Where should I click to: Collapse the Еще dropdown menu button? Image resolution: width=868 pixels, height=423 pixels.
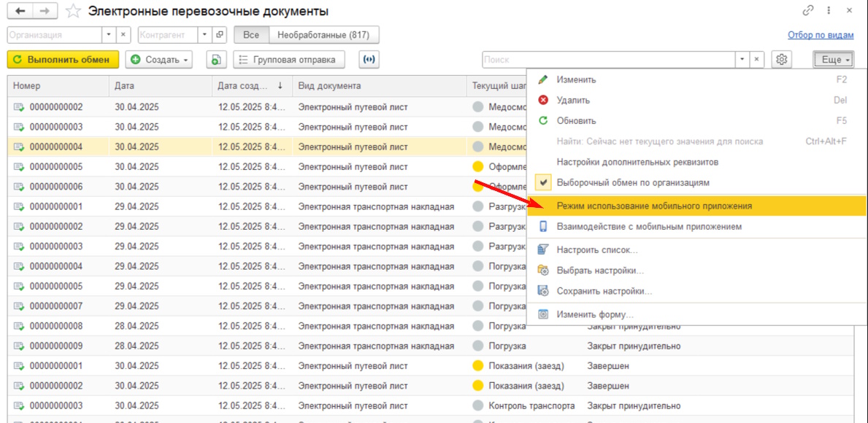(x=832, y=60)
